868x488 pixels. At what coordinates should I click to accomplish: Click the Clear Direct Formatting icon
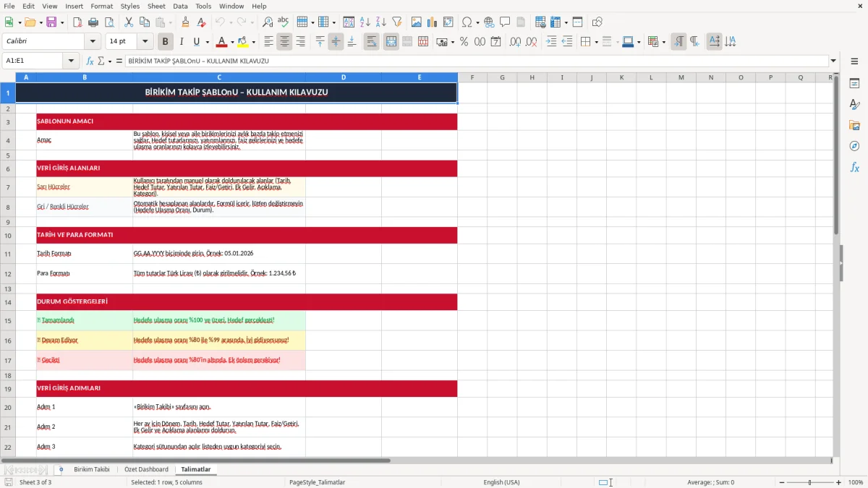coord(202,22)
